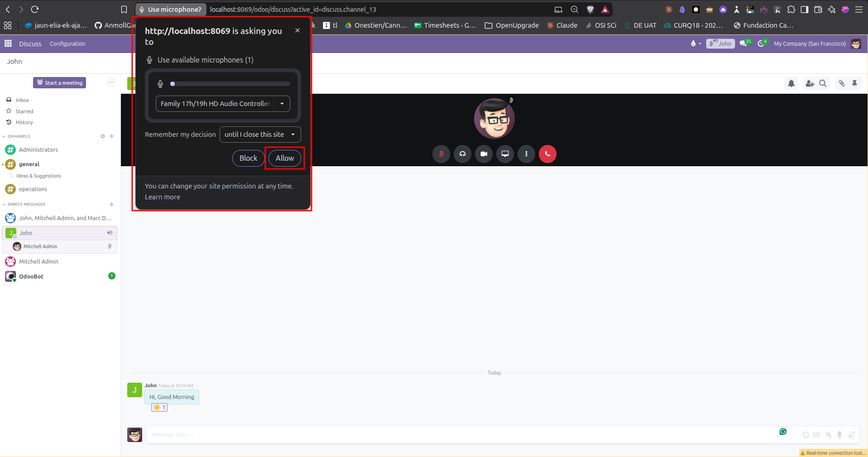Search messages in the conversation
868x457 pixels.
(x=823, y=83)
